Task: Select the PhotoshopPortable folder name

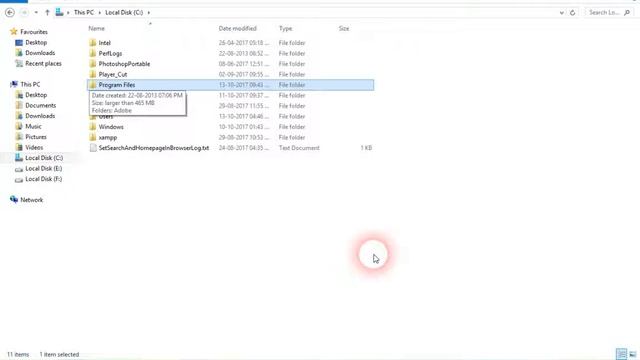Action: coord(124,64)
